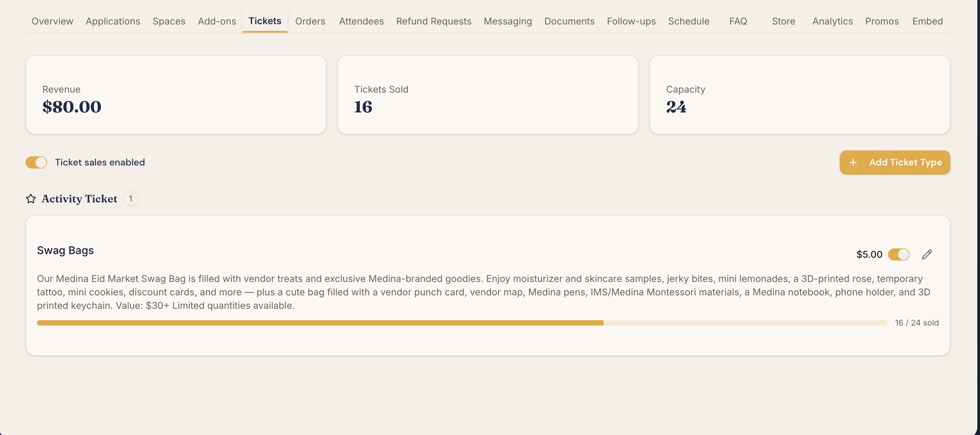This screenshot has height=435, width=980.
Task: Open the Add-ons tab
Action: pyautogui.click(x=217, y=21)
